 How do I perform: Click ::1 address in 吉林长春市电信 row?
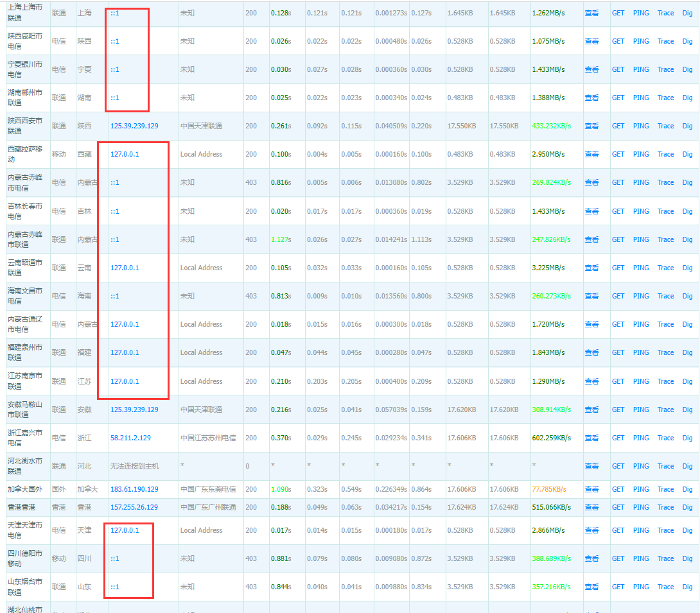[115, 211]
